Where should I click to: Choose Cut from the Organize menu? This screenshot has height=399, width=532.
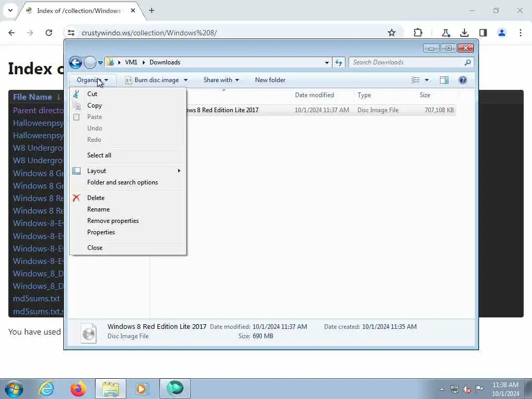pos(128,94)
